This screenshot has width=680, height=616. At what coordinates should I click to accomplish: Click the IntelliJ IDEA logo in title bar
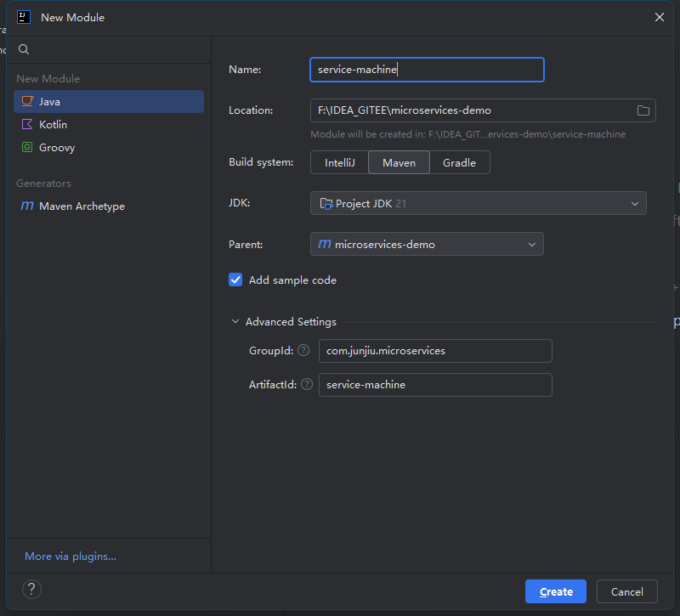click(24, 17)
